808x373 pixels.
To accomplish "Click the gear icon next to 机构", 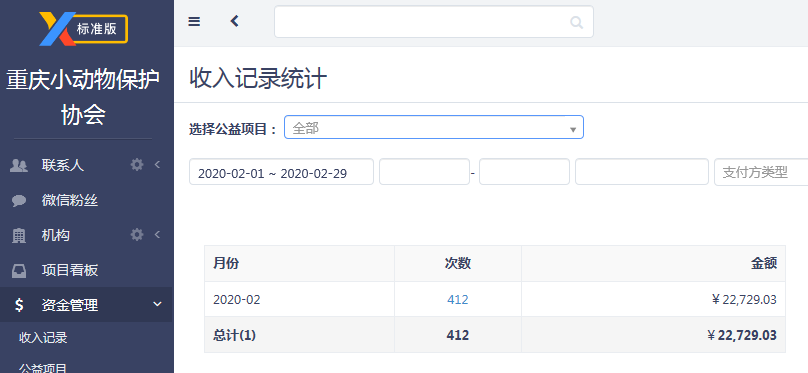I will 137,235.
